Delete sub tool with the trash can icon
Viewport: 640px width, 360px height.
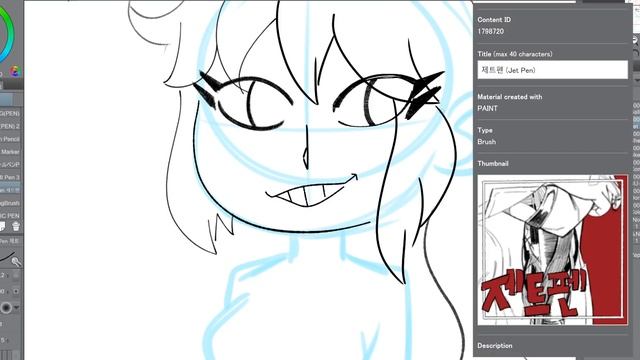[16, 226]
